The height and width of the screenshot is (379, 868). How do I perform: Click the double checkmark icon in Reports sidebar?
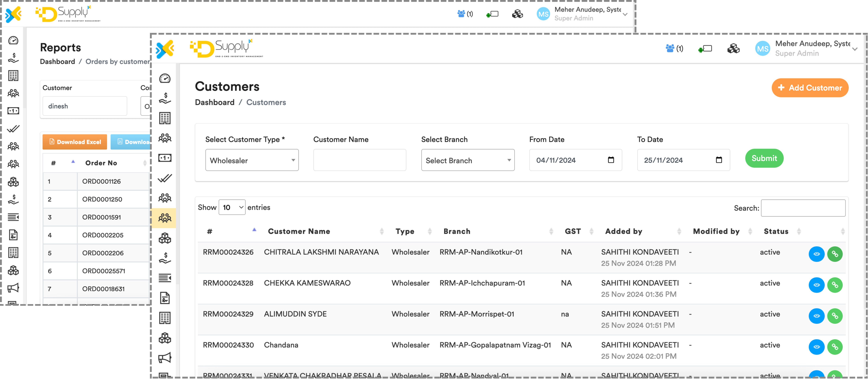tap(13, 129)
